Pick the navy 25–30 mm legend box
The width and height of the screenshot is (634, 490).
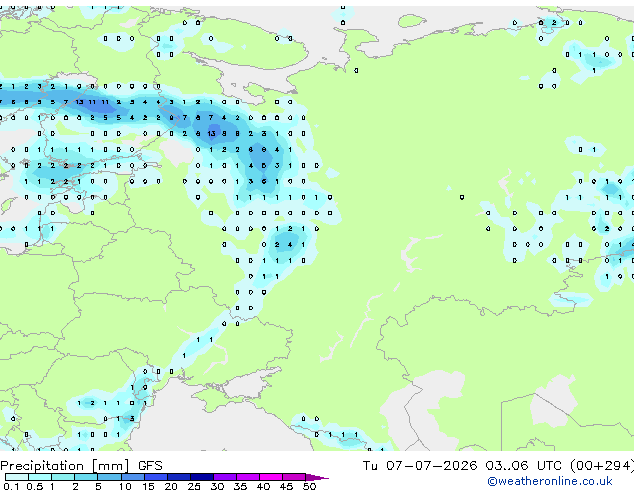202,477
